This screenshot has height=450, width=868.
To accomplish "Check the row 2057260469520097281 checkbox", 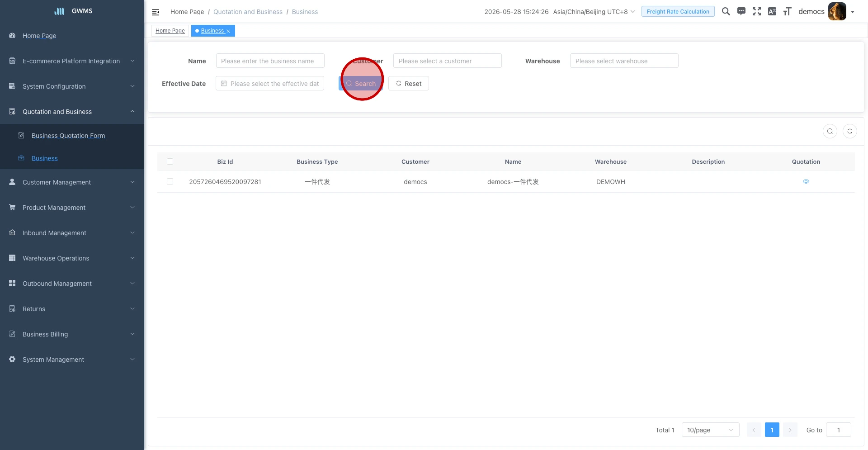I will click(170, 181).
